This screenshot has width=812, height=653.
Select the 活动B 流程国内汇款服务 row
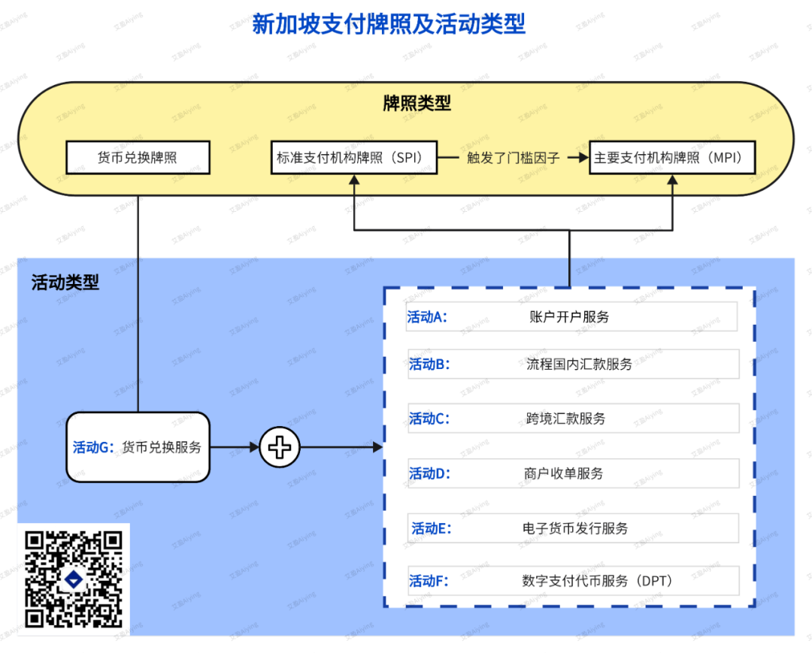click(573, 364)
